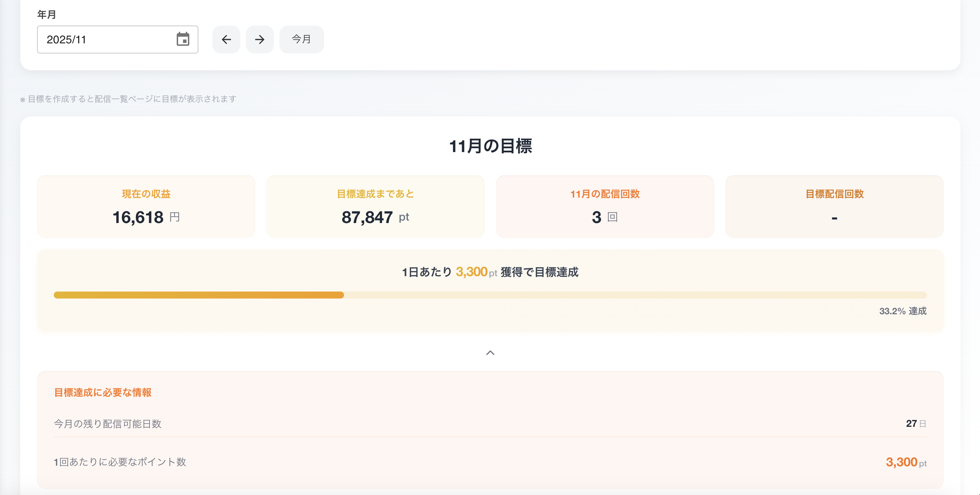Select the 現在の収益 card
The image size is (980, 495).
(x=146, y=206)
